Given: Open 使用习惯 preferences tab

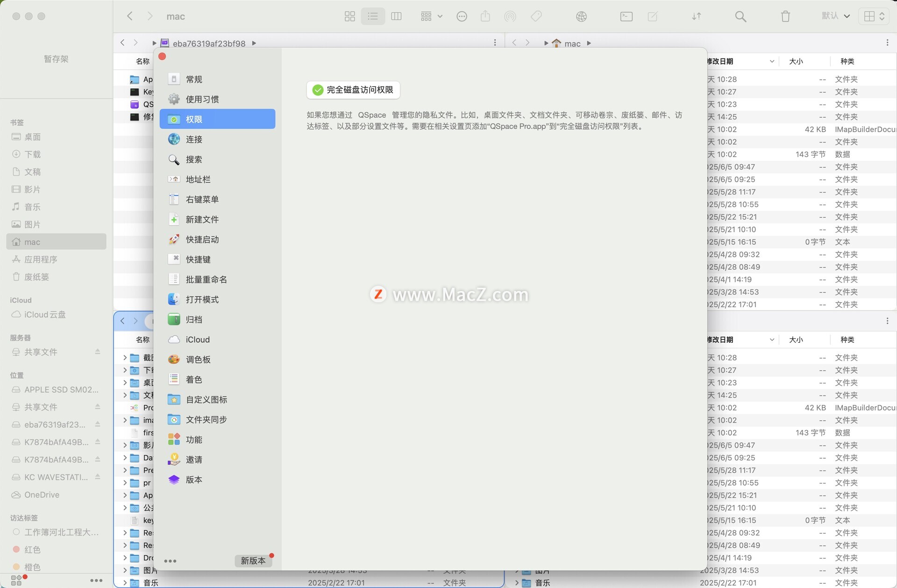Looking at the screenshot, I should pyautogui.click(x=217, y=99).
